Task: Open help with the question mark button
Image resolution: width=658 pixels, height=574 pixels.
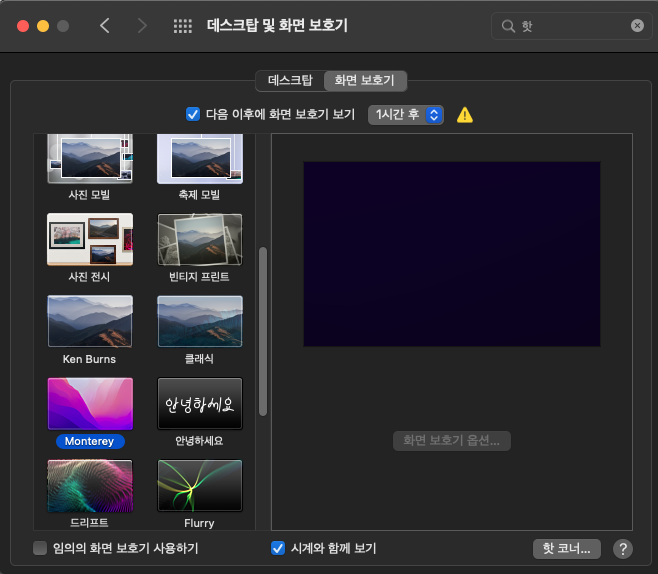Action: [623, 548]
